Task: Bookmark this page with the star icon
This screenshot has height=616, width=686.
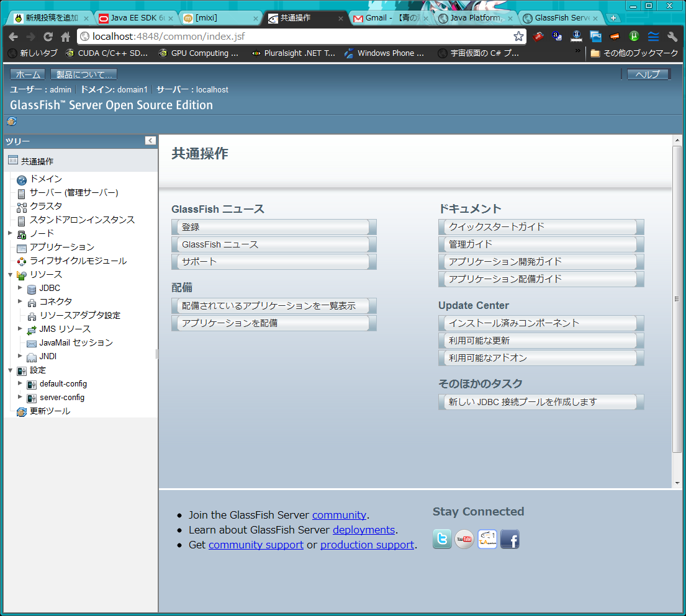Action: point(518,37)
